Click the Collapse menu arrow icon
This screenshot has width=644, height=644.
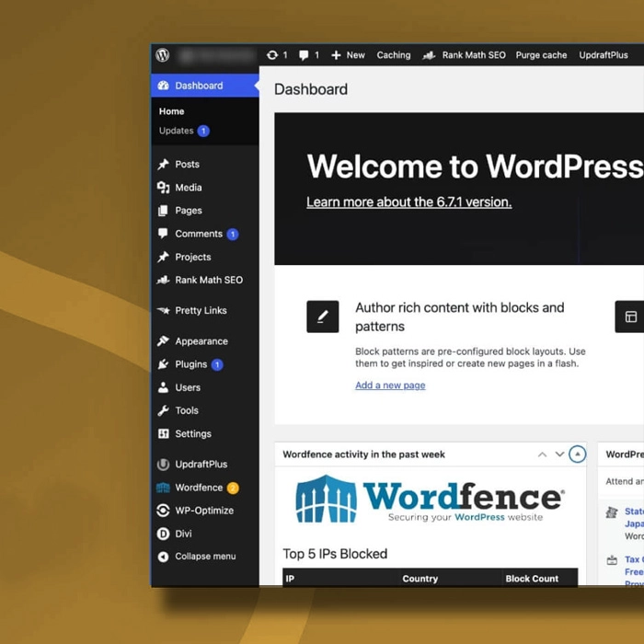[163, 557]
